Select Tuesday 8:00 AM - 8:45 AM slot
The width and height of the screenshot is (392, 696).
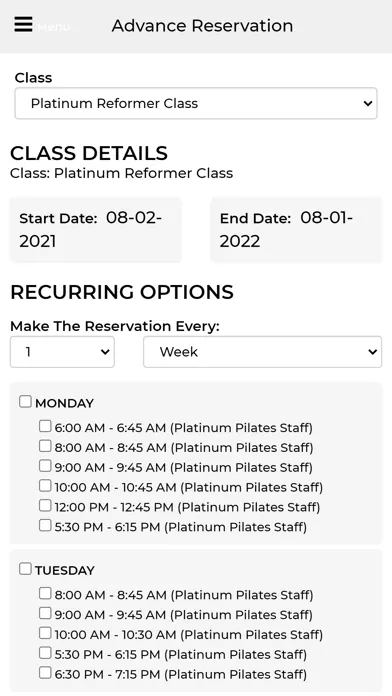click(45, 593)
